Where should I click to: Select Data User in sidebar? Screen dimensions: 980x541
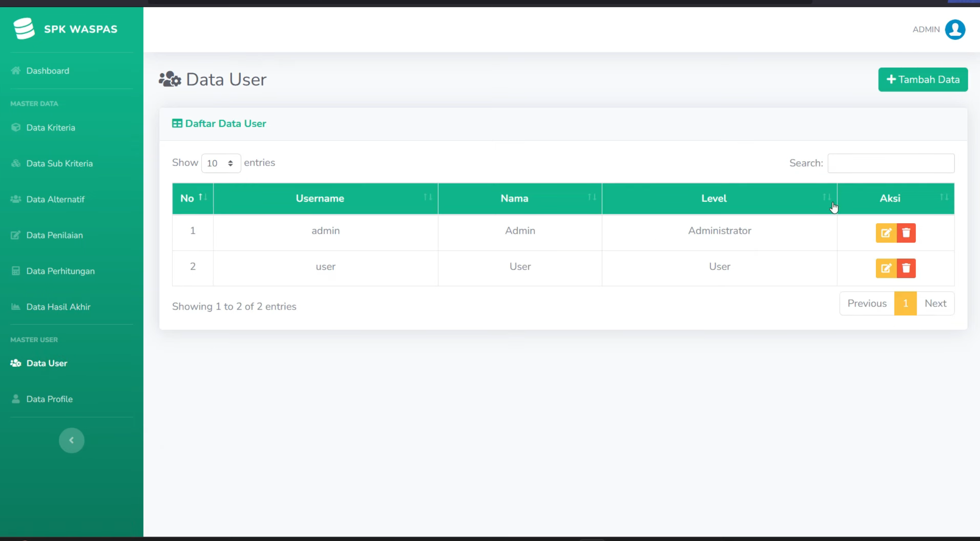(47, 363)
